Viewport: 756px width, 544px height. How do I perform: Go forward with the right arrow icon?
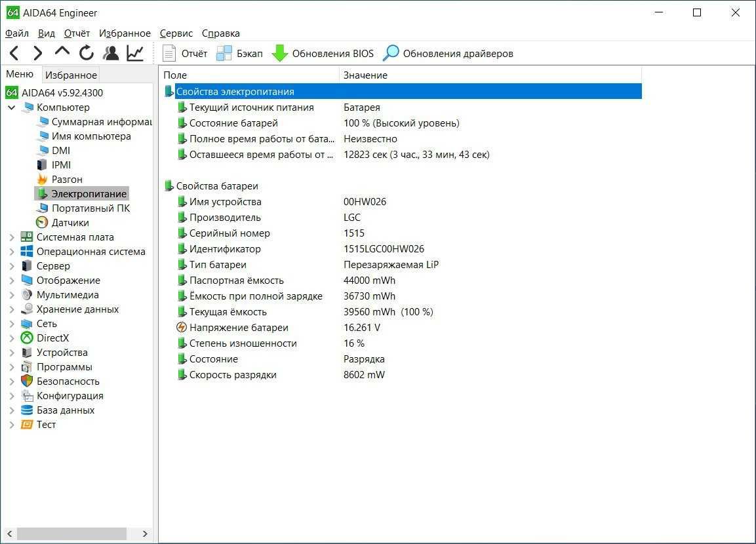click(37, 53)
